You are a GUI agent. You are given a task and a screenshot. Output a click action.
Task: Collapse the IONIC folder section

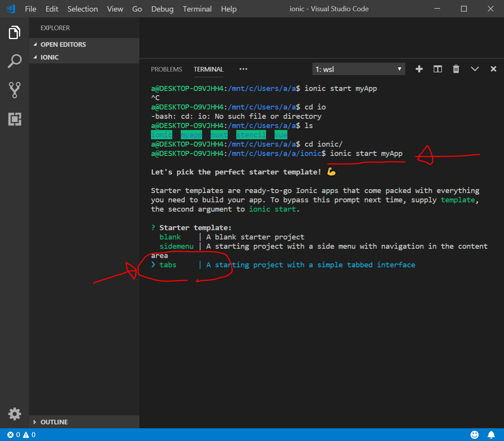point(50,57)
